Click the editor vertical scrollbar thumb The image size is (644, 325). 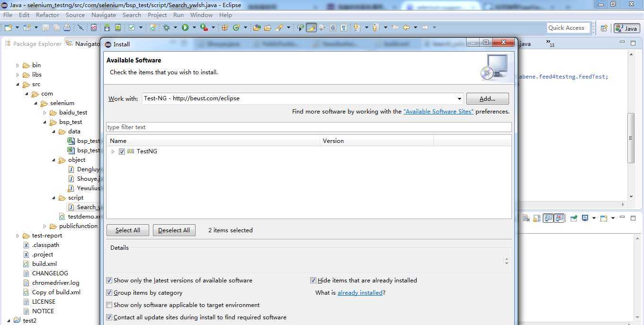tap(631, 138)
